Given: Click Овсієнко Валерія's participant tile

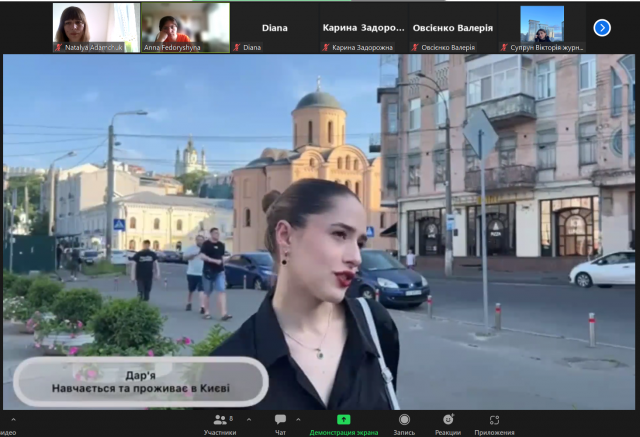Looking at the screenshot, I should (451, 28).
